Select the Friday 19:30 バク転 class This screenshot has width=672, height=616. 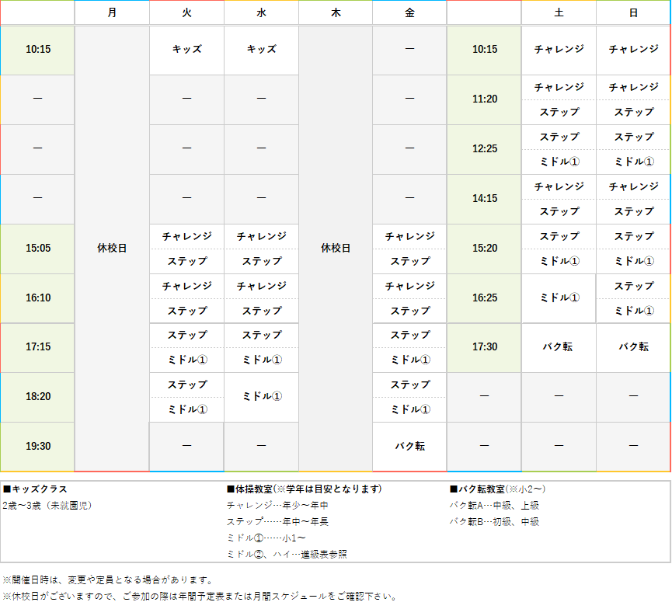pos(409,447)
